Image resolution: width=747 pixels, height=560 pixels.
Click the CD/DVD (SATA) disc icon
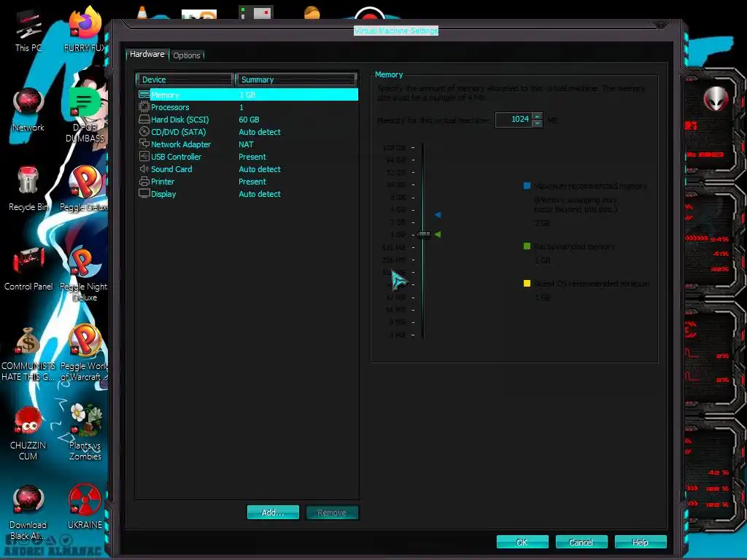(144, 131)
